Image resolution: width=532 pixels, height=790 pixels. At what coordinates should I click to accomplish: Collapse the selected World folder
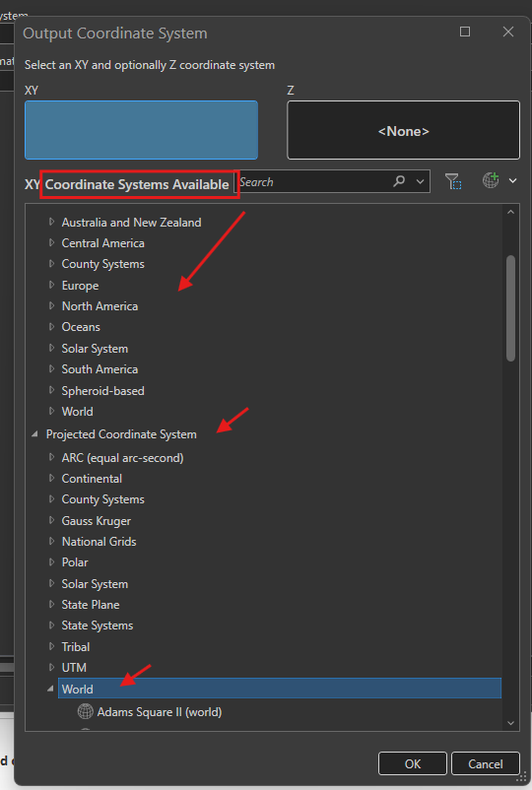pyautogui.click(x=50, y=689)
